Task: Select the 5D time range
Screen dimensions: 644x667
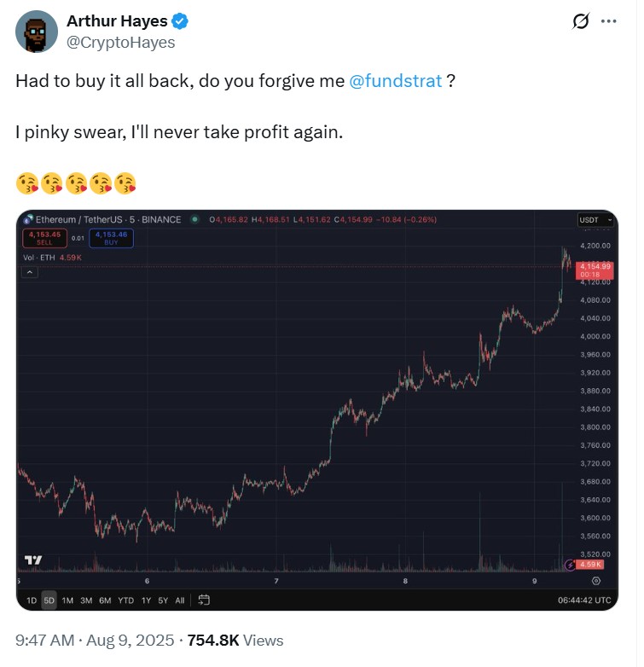Action: (49, 600)
